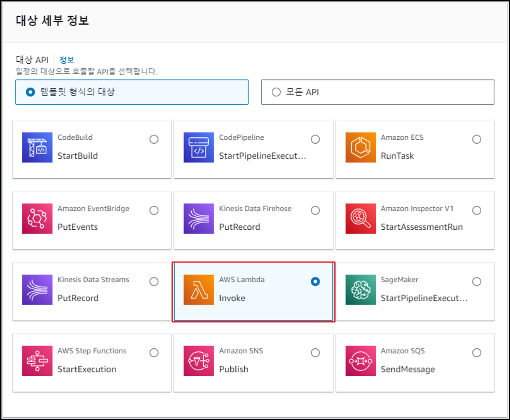Image resolution: width=510 pixels, height=420 pixels.
Task: Click the AWS Step Functions icon
Action: [x=37, y=361]
